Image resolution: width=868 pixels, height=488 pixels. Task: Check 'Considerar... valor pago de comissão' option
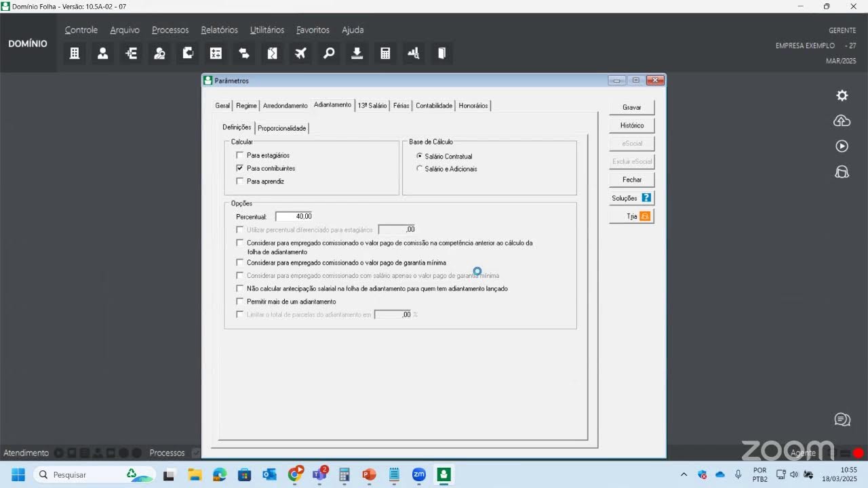[x=239, y=243]
